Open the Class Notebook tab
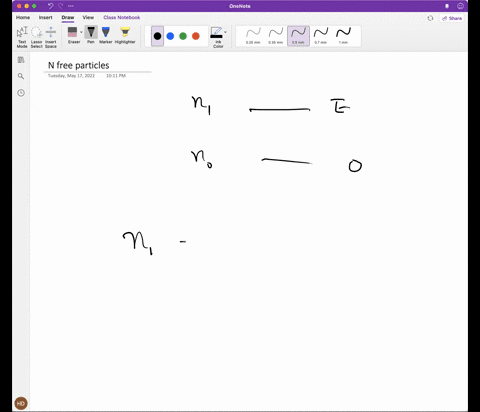This screenshot has width=480, height=412. (x=122, y=17)
